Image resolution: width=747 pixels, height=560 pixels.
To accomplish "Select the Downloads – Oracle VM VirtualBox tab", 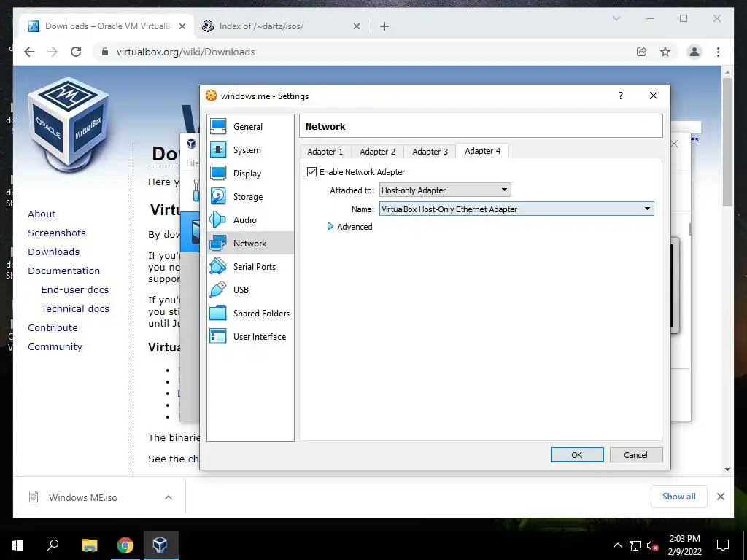I will pyautogui.click(x=107, y=26).
